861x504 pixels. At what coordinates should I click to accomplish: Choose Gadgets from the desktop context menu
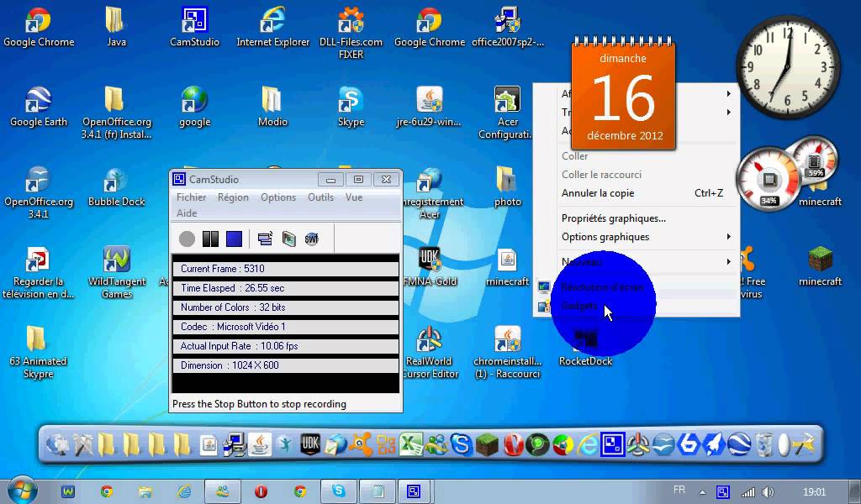click(x=637, y=306)
